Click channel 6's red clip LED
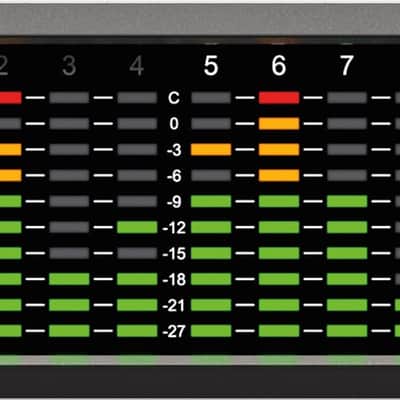Screen dimensions: 400x400 click(x=279, y=98)
